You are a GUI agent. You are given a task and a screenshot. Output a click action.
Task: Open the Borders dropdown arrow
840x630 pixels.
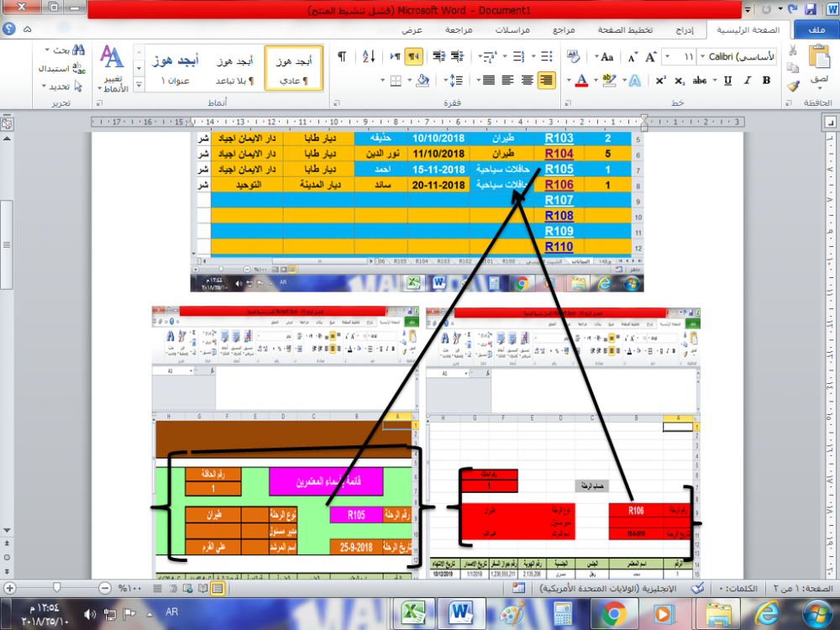click(x=382, y=81)
